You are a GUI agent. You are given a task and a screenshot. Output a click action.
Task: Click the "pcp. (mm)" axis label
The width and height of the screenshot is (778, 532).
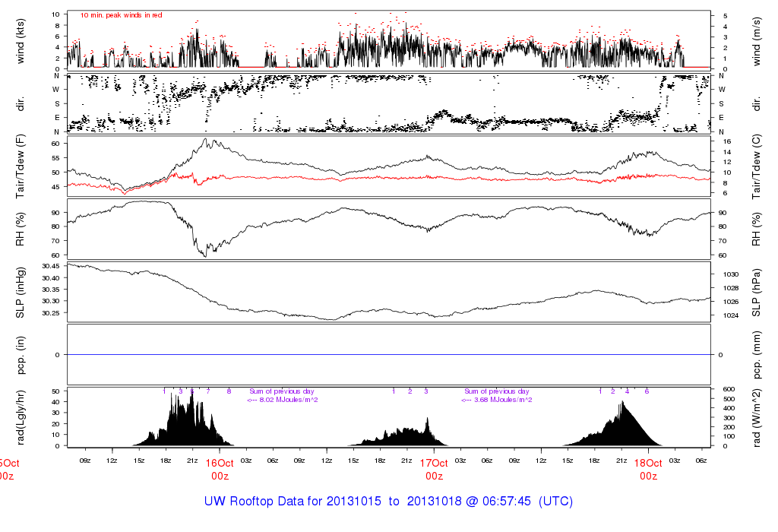point(756,355)
